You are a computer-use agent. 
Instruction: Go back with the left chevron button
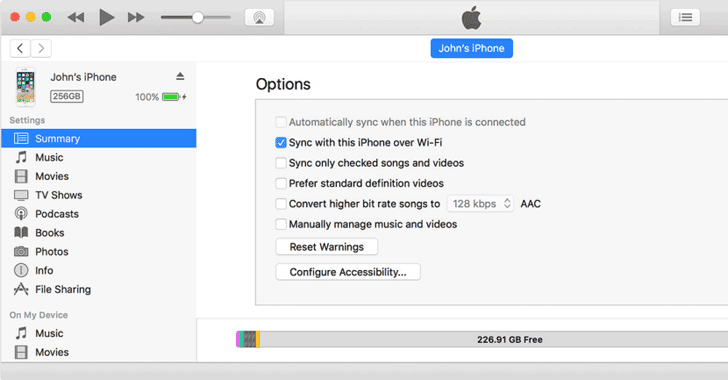pyautogui.click(x=20, y=48)
